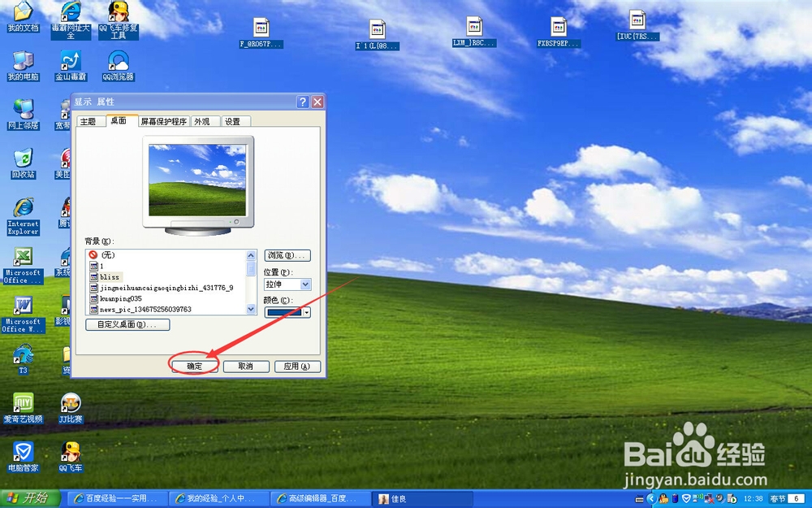Click the QQ penguin tray icon
This screenshot has height=508, width=812.
tap(663, 499)
